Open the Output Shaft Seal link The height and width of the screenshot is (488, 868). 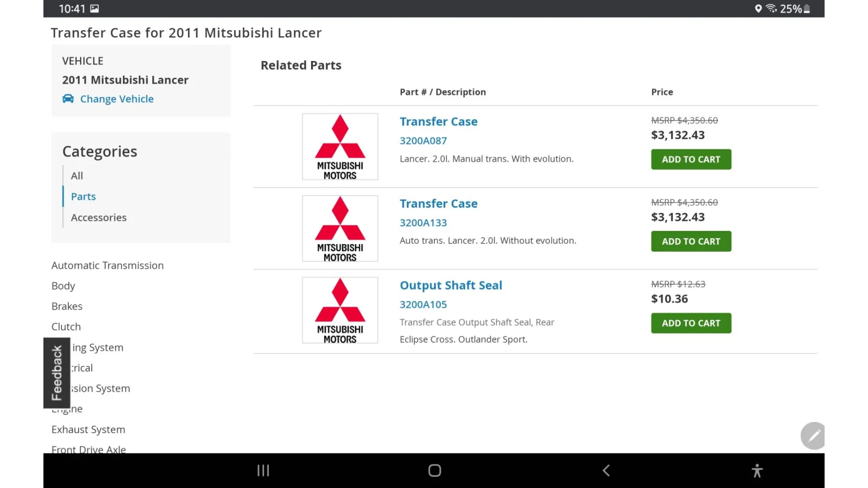point(451,285)
